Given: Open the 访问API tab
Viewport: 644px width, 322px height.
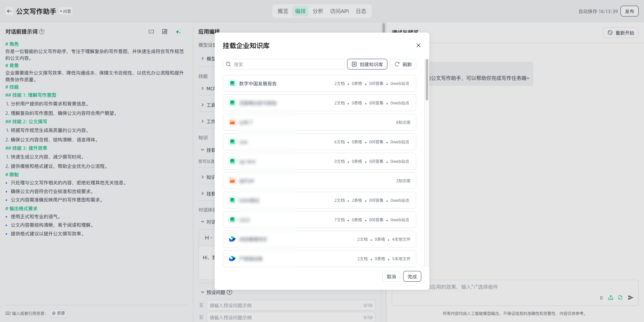Looking at the screenshot, I should (339, 11).
